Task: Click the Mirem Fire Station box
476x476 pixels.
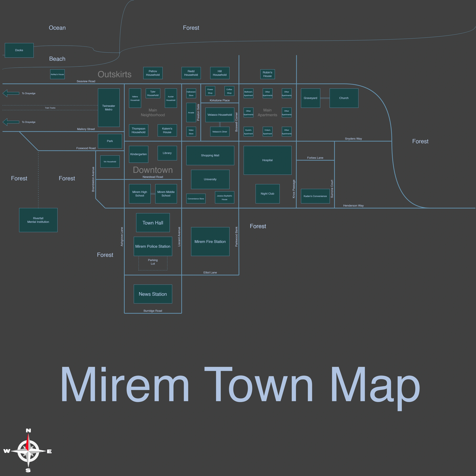Action: [x=210, y=242]
